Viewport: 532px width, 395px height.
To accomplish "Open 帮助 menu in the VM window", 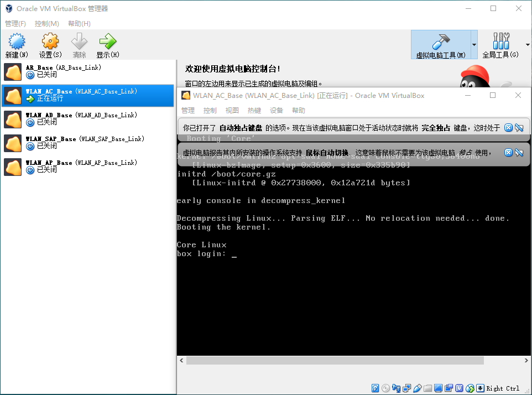I will pos(299,110).
